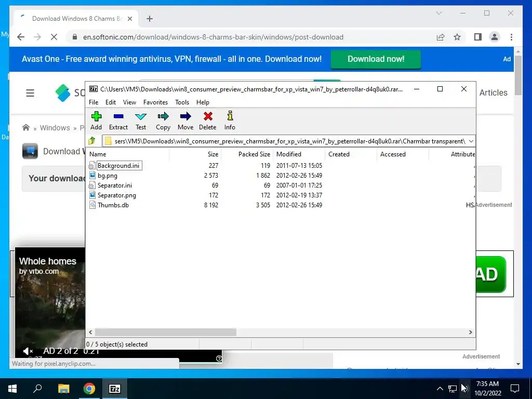The width and height of the screenshot is (532, 399).
Task: Click the left scroll arrow in 7-Zip
Action: pos(90,332)
